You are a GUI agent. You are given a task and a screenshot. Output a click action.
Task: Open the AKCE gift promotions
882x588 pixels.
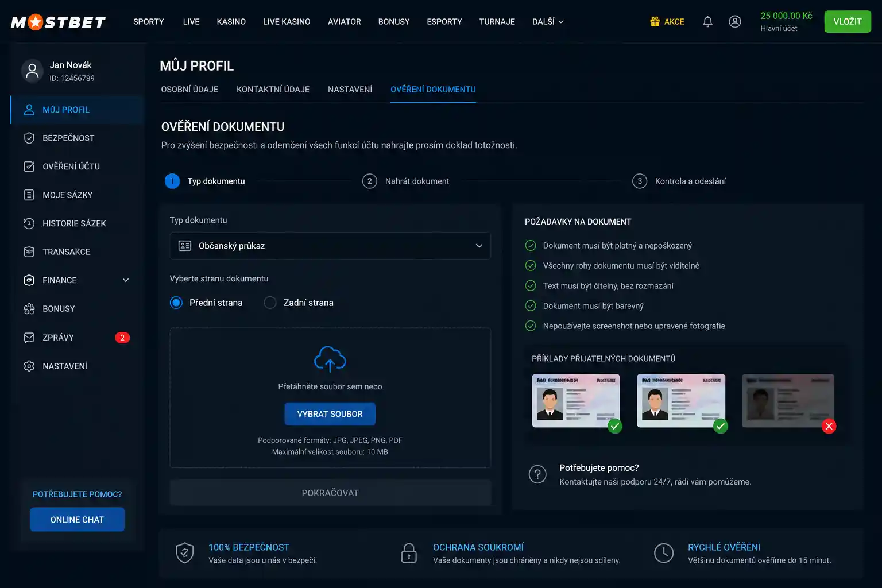(667, 22)
